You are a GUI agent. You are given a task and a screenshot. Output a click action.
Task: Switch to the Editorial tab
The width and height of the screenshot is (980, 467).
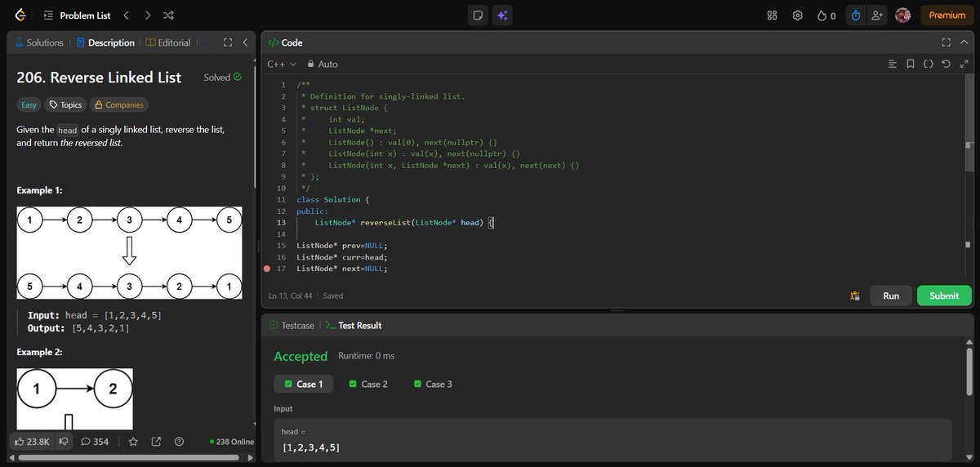pyautogui.click(x=168, y=42)
